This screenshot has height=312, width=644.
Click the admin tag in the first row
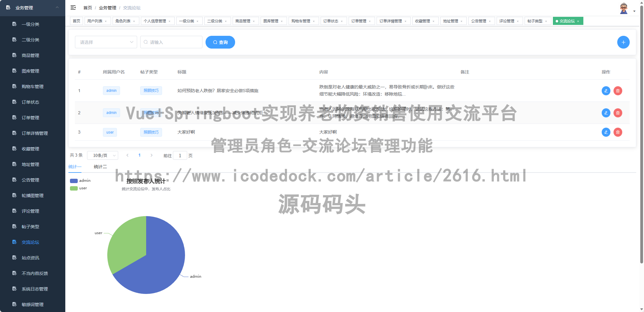(x=111, y=91)
